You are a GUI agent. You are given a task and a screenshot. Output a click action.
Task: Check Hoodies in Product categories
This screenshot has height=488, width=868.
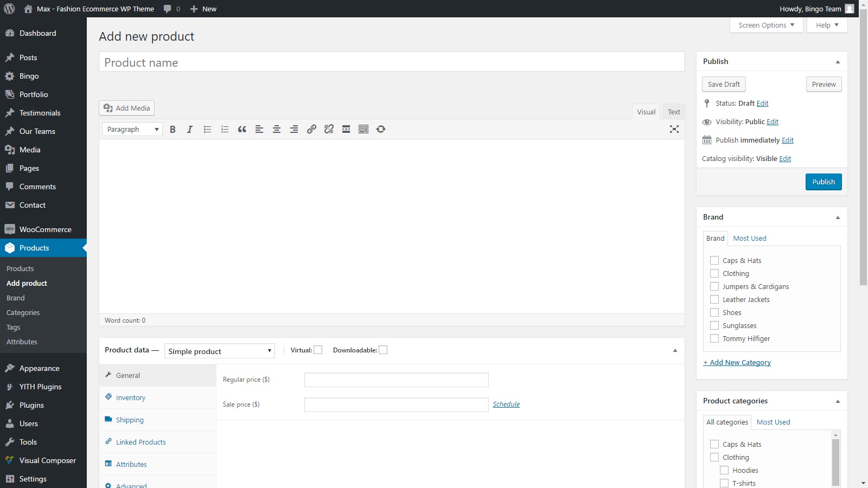click(724, 470)
